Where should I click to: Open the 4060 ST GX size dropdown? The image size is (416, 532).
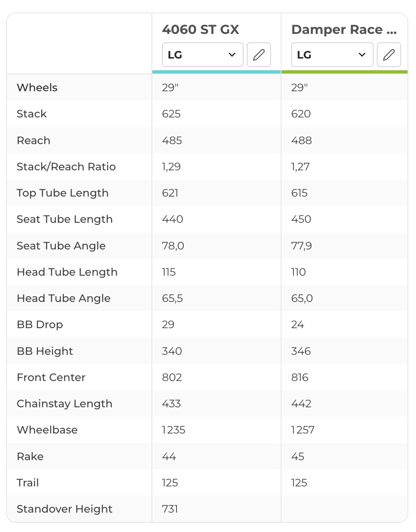[x=202, y=55]
